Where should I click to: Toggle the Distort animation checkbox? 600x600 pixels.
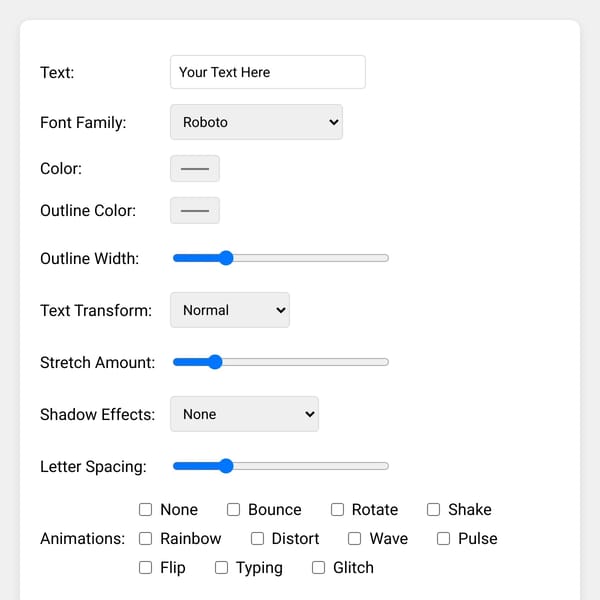tap(257, 538)
